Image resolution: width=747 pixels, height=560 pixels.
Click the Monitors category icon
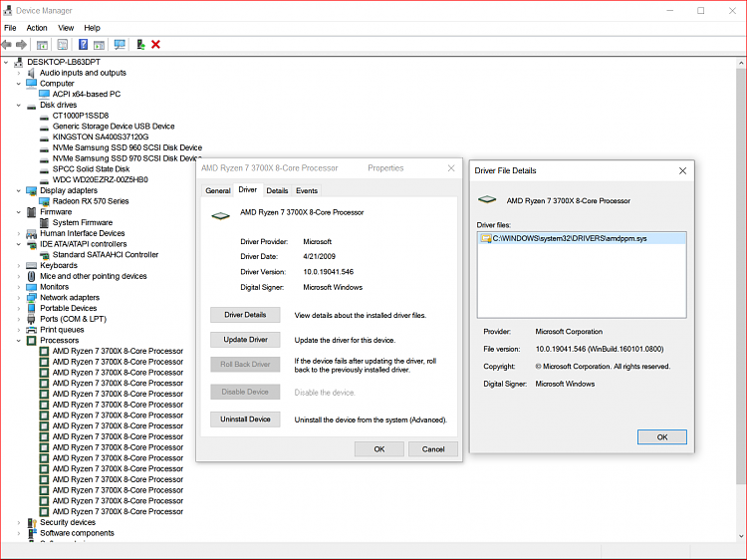coord(32,287)
